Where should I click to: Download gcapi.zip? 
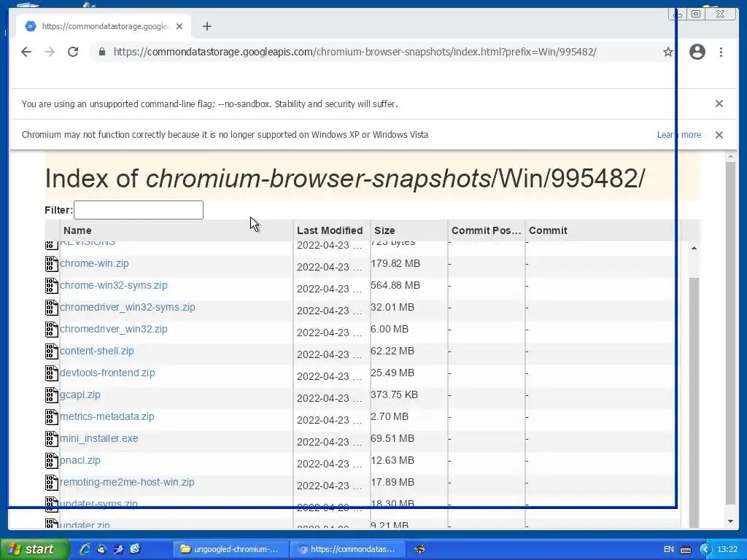(x=80, y=394)
